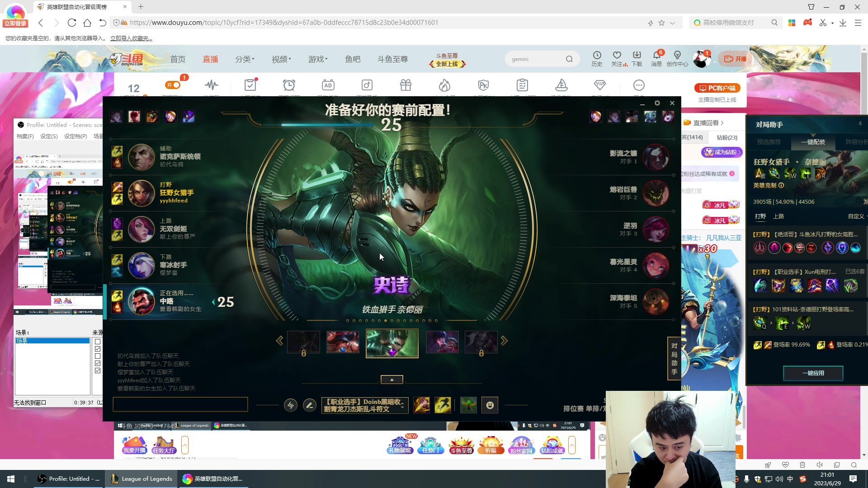Select the red-hat Nidalee skin thumbnail
The height and width of the screenshot is (488, 868).
click(x=343, y=342)
